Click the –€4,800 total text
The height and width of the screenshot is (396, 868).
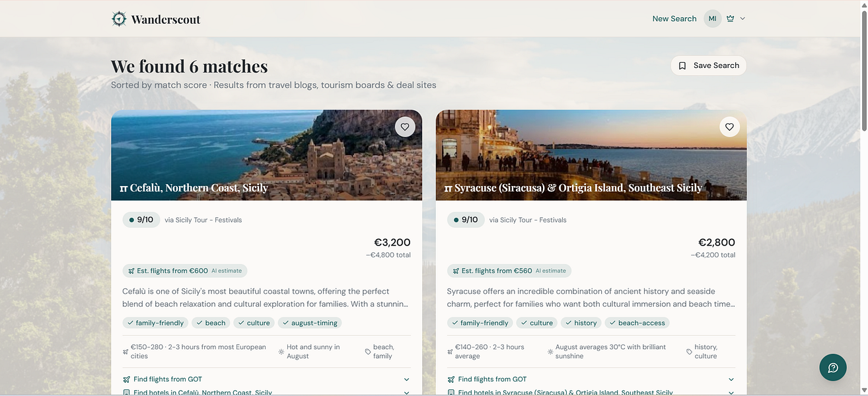coord(388,255)
